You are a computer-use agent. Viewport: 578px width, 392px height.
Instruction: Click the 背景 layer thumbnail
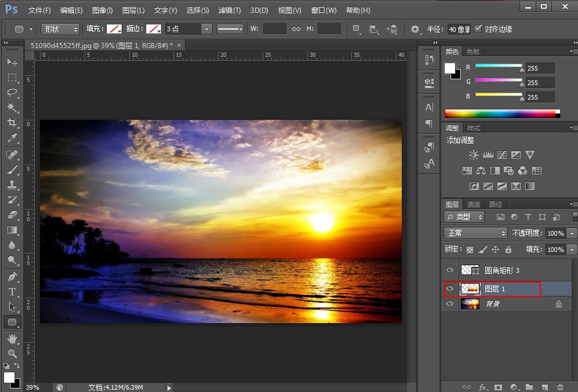click(x=470, y=303)
